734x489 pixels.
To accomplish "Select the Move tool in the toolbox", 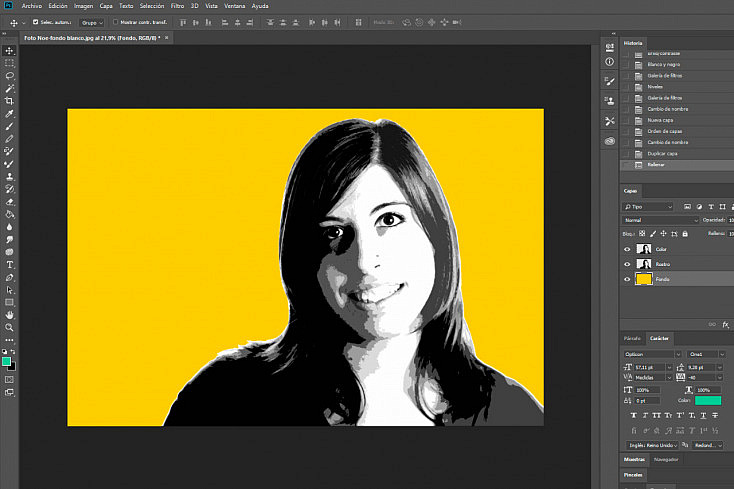I will click(9, 51).
